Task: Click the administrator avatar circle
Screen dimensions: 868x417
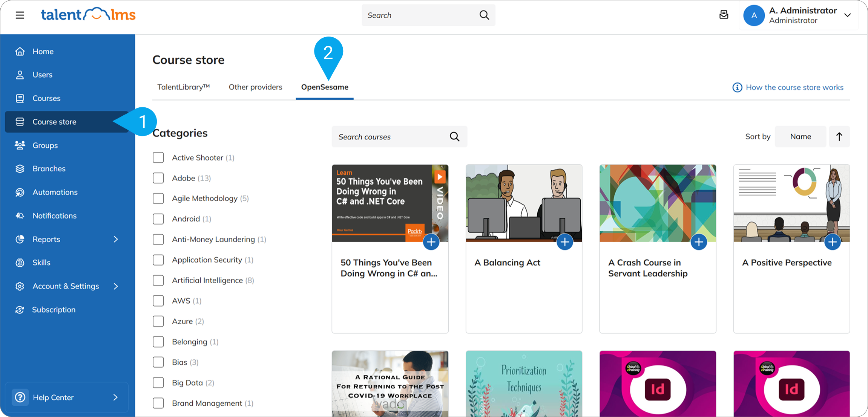Action: coord(754,15)
